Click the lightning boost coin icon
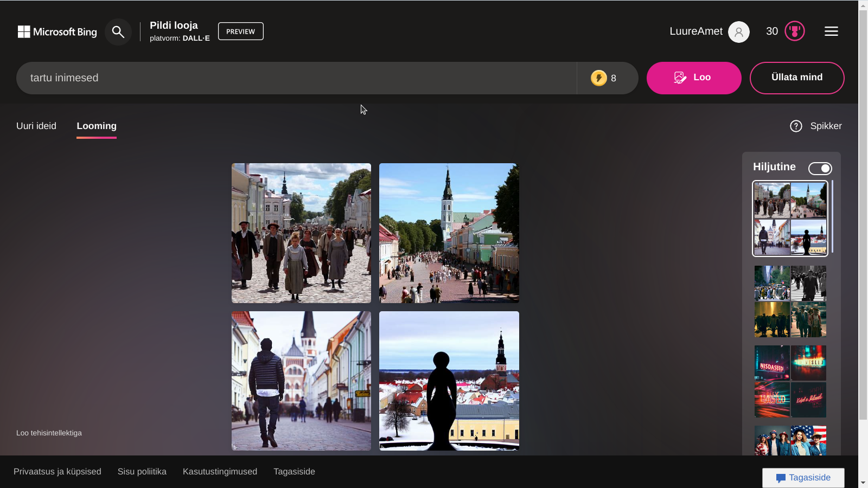This screenshot has width=868, height=488. coord(598,78)
